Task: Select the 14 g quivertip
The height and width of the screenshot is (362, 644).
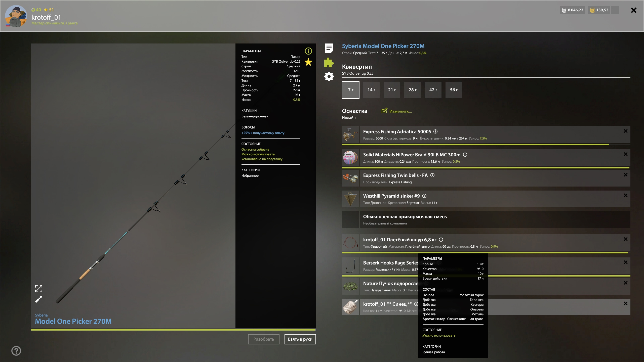Action: click(x=371, y=90)
